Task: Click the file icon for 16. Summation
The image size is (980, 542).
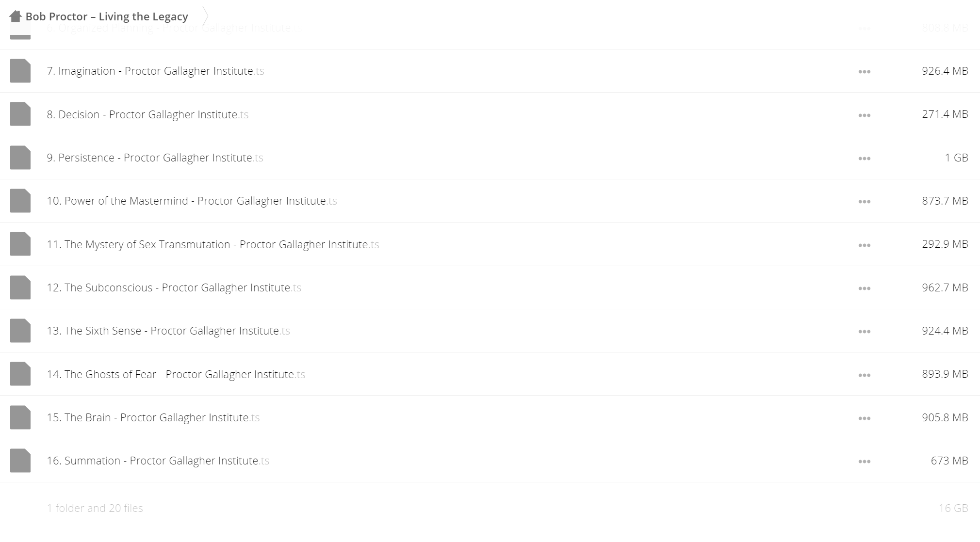Action: [x=20, y=461]
